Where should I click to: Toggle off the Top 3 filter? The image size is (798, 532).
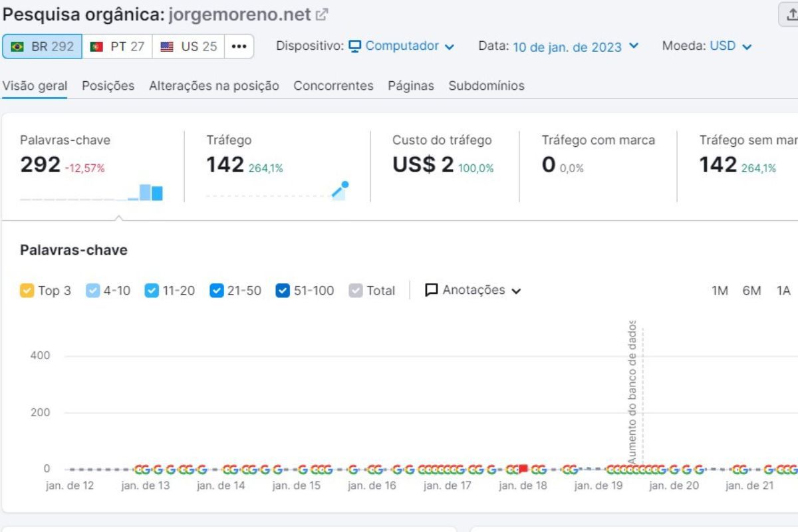coord(27,290)
